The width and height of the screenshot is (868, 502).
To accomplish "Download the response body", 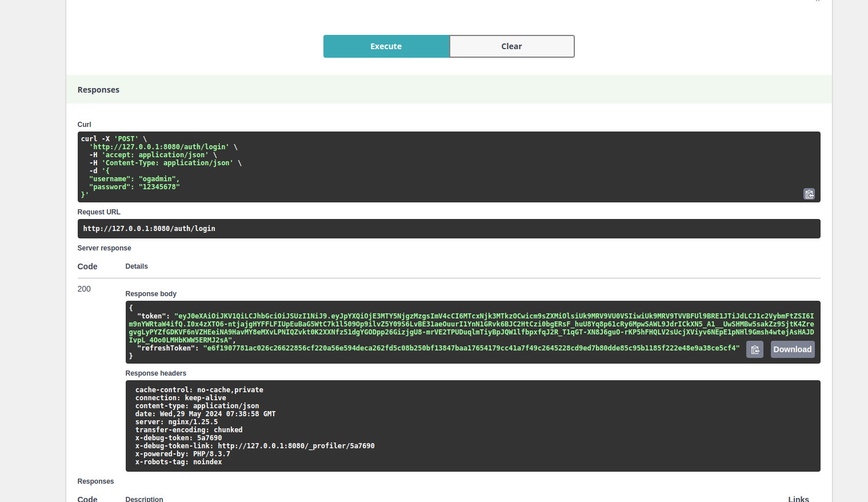I will click(x=792, y=349).
